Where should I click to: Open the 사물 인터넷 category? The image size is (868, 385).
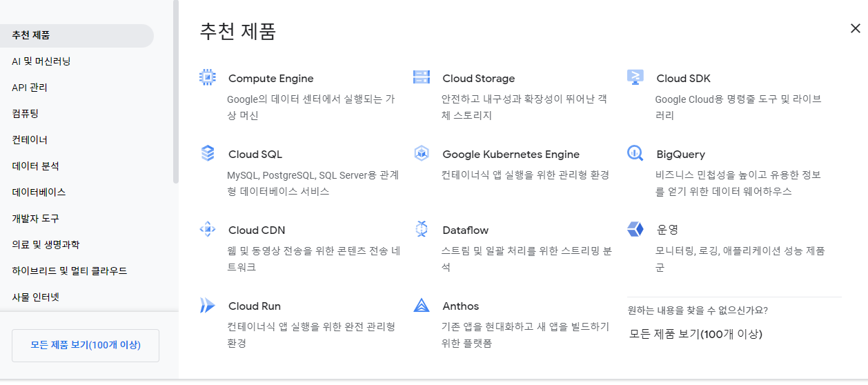35,297
